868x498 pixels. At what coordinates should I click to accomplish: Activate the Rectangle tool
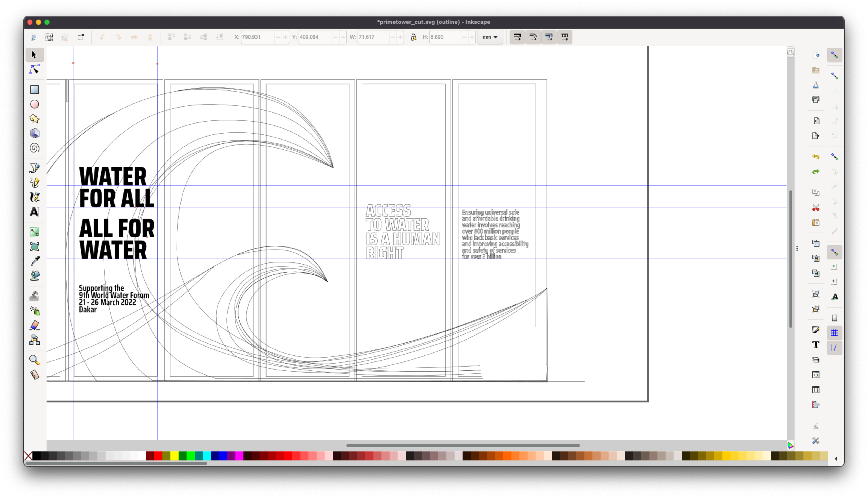pyautogui.click(x=35, y=90)
